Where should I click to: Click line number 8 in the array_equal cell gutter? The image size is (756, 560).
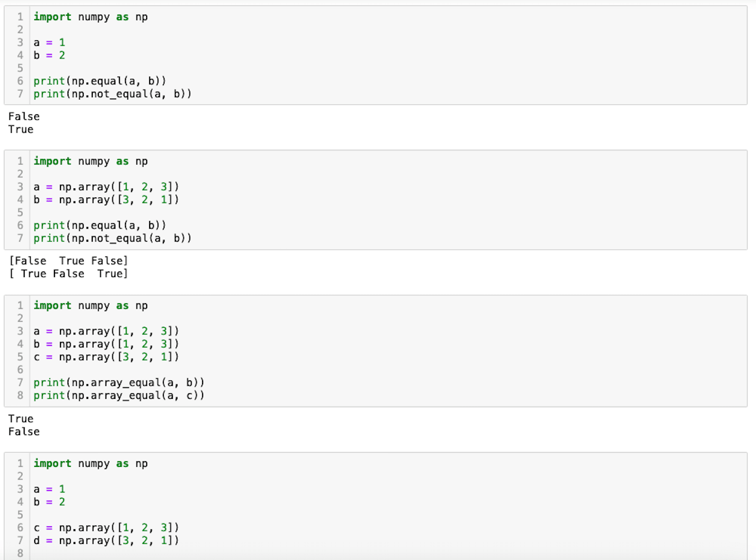tap(20, 395)
